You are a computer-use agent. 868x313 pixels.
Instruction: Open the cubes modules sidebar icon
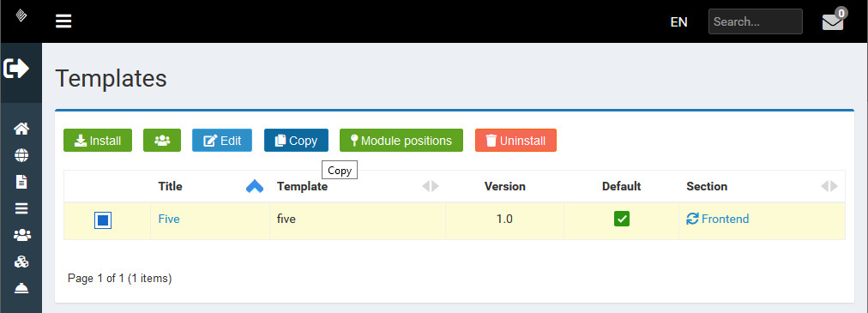[x=21, y=262]
